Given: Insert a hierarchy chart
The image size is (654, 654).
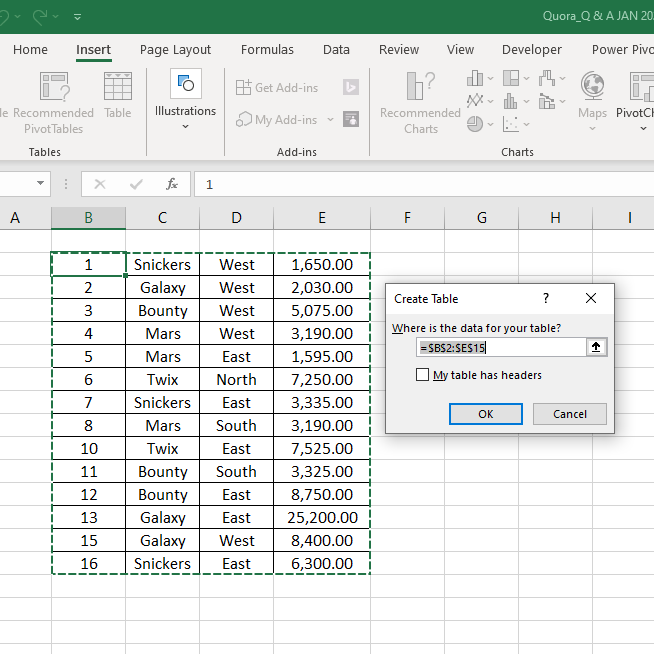Looking at the screenshot, I should click(511, 78).
